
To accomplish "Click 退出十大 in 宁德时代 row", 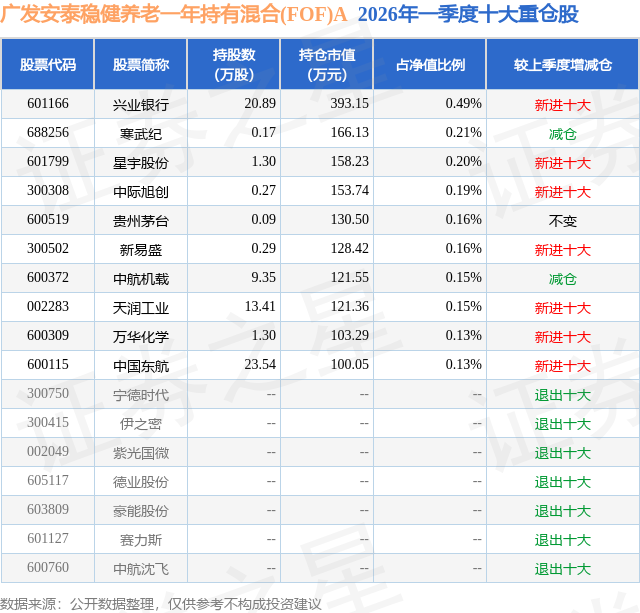I will [x=562, y=395].
